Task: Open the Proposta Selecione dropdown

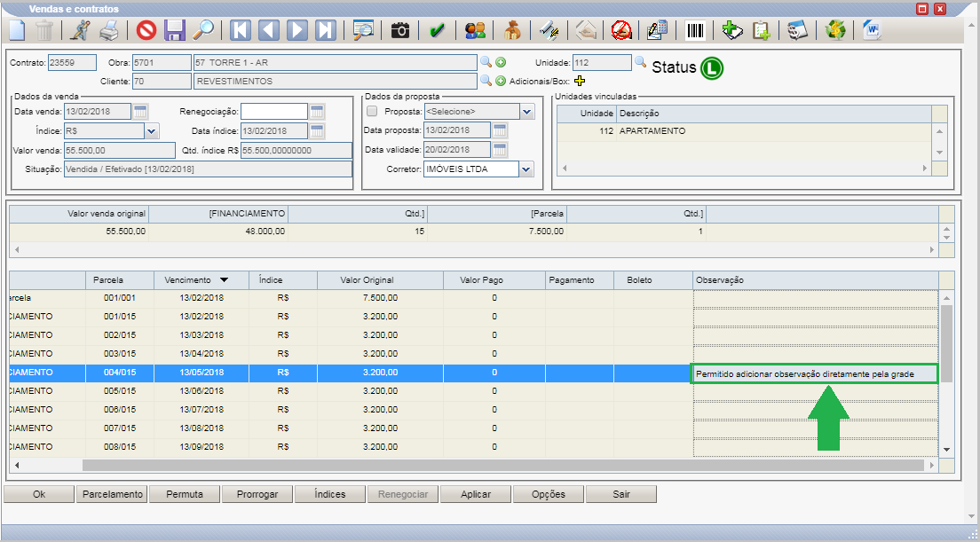Action: point(527,112)
